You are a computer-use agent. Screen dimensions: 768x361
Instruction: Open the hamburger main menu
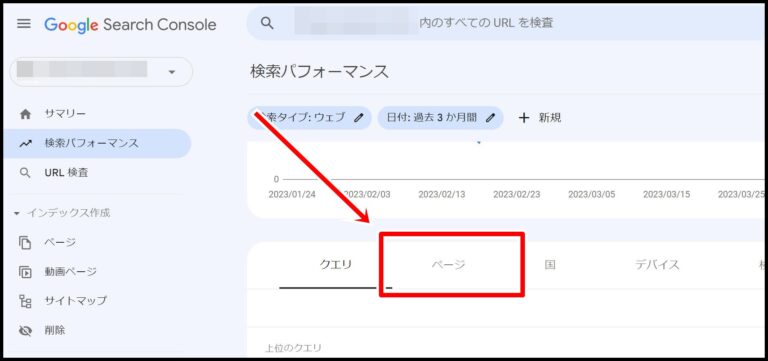[x=24, y=24]
